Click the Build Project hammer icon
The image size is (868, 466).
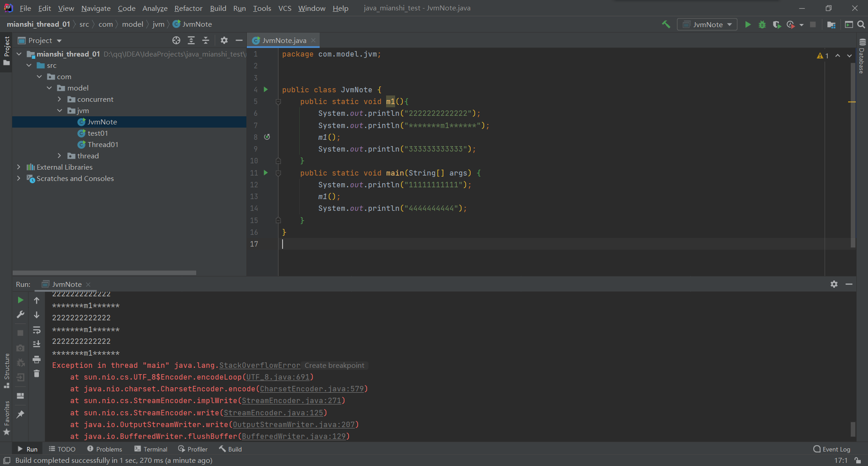(x=666, y=24)
